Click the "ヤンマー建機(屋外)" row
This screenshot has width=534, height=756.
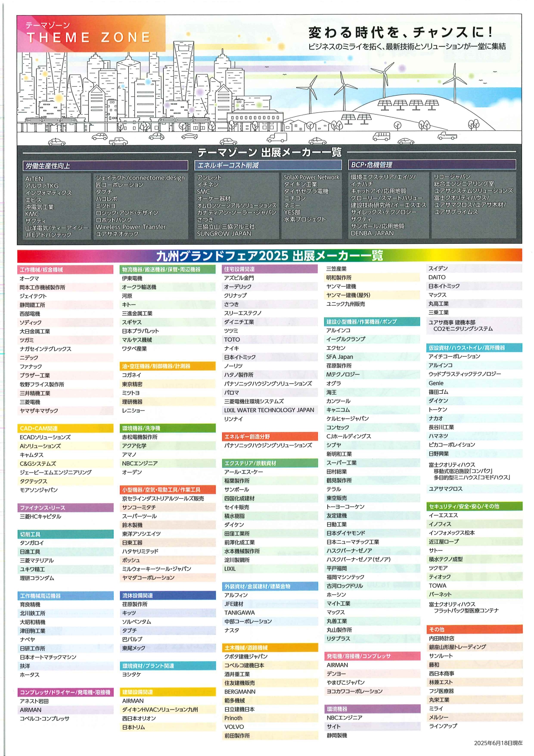pyautogui.click(x=372, y=295)
